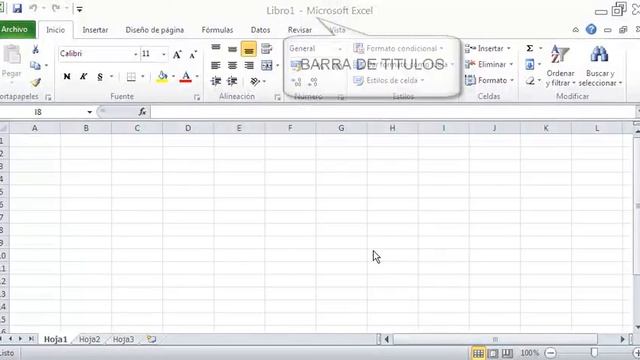Select column D header
Screen dimensions: 640x360
coord(188,128)
